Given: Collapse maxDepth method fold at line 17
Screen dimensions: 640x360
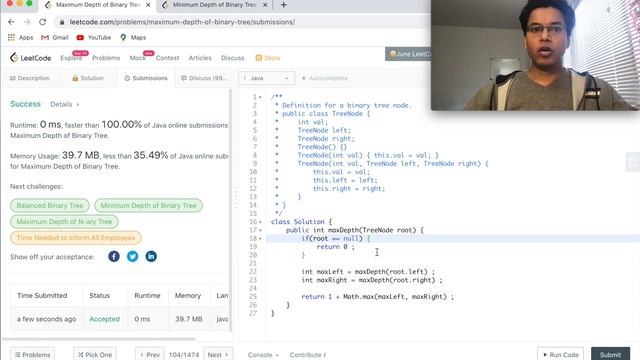Looking at the screenshot, I should click(x=260, y=230).
